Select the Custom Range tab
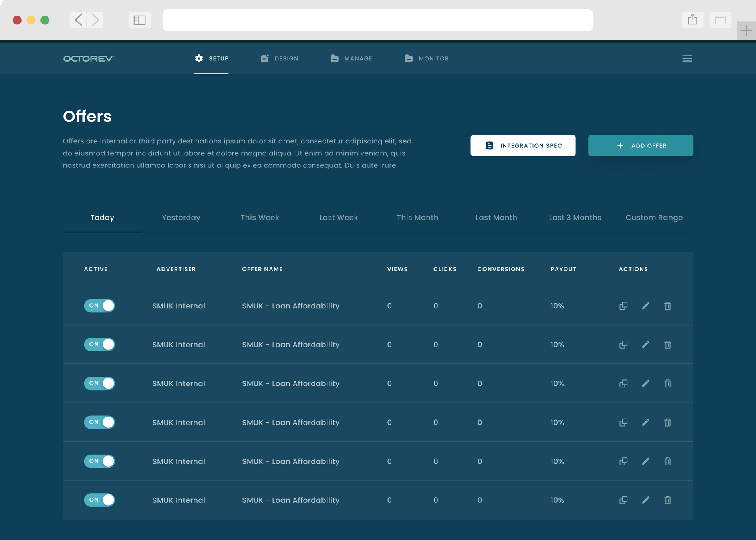This screenshot has width=756, height=540. (654, 218)
